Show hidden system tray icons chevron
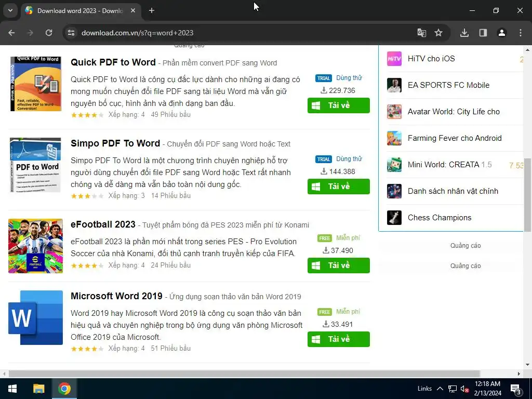532x399 pixels. pos(440,389)
